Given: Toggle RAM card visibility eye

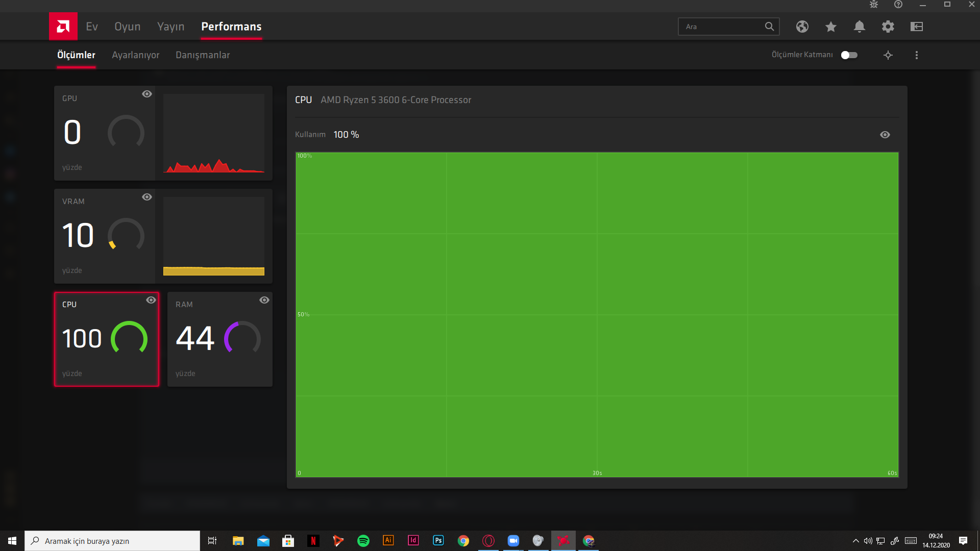Looking at the screenshot, I should tap(264, 300).
